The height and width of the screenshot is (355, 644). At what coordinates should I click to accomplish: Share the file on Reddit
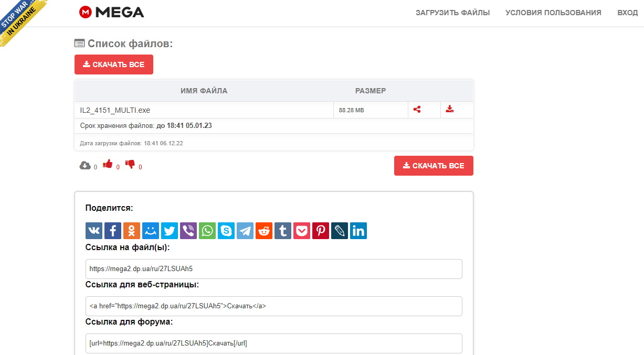[264, 231]
